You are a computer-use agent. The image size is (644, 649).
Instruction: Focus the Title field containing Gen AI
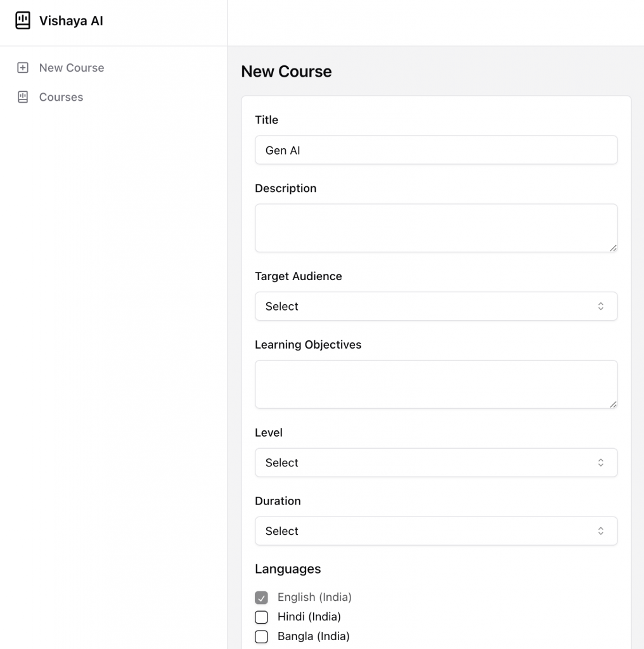tap(435, 150)
